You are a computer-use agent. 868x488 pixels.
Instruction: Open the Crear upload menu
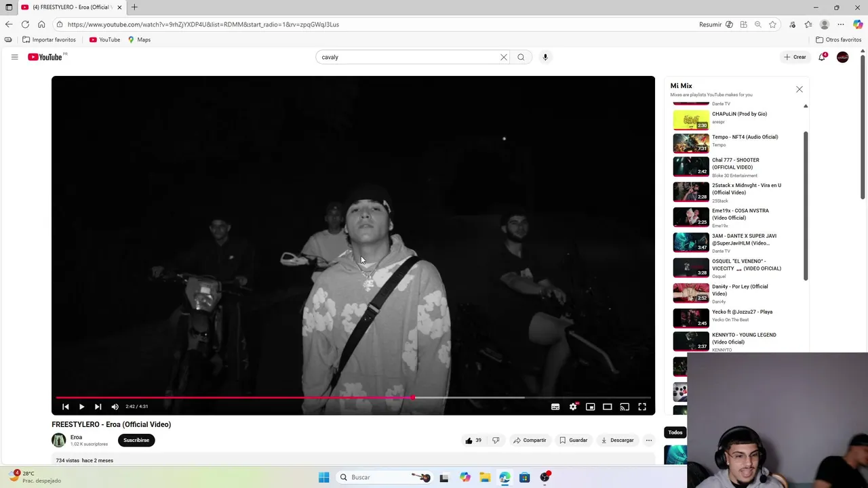[x=795, y=57]
